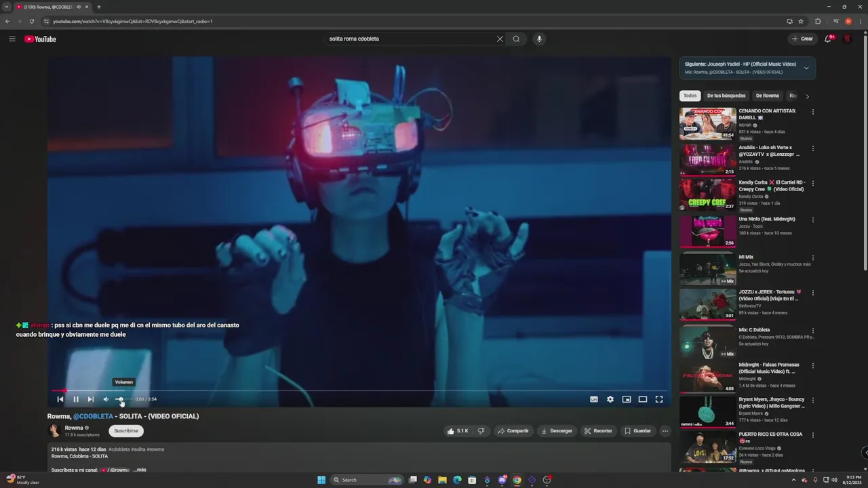Save the video with Guardar
The width and height of the screenshot is (868, 488).
[638, 430]
